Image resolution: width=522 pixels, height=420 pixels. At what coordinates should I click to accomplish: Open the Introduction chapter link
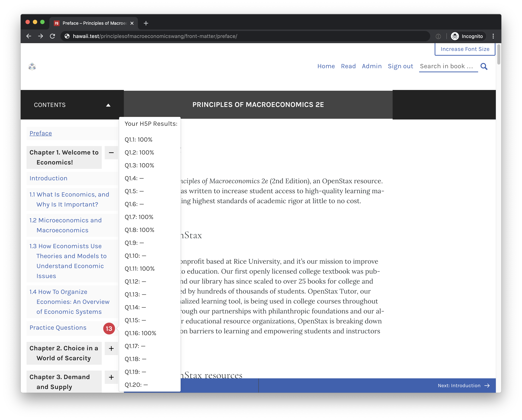pos(48,178)
